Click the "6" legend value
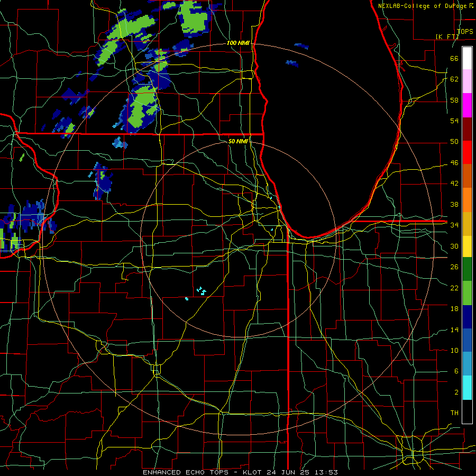This screenshot has width=476, height=476. 456,371
